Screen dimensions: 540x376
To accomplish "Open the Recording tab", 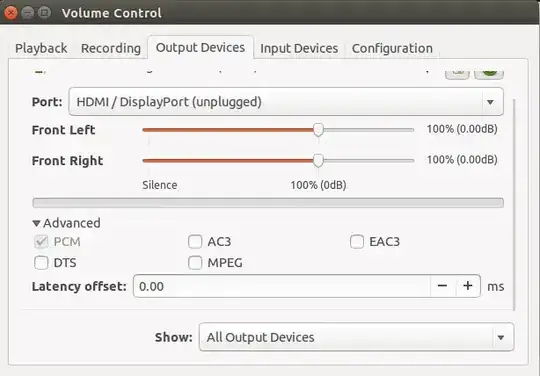I will click(111, 48).
